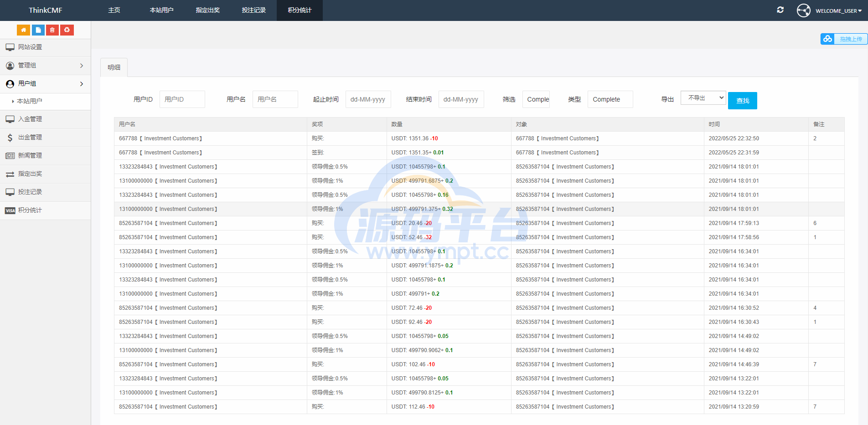Click the blue cloud upload icon

point(827,39)
